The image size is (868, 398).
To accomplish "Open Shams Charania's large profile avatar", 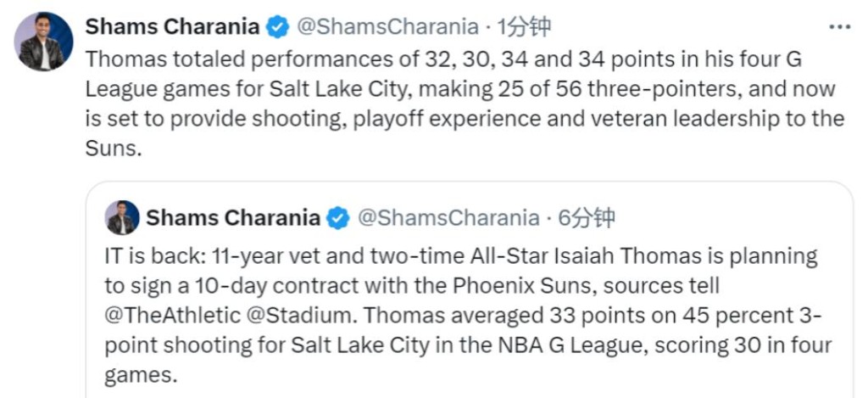I will pyautogui.click(x=43, y=42).
